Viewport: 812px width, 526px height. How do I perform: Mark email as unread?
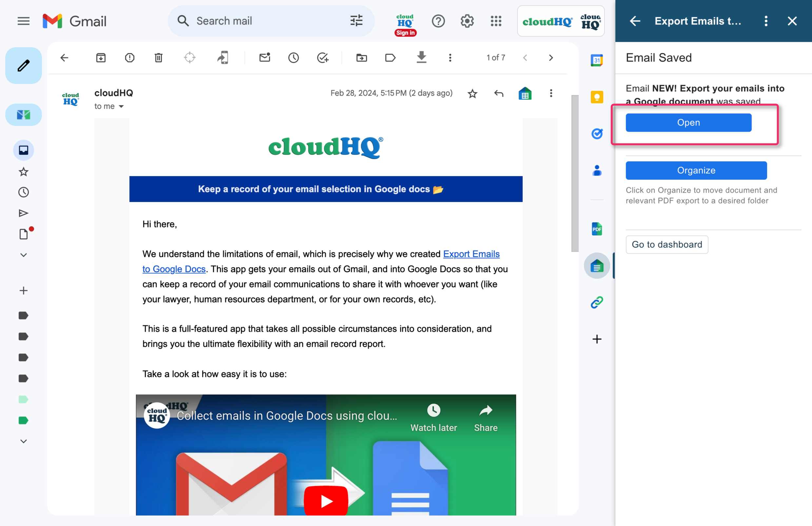[265, 57]
